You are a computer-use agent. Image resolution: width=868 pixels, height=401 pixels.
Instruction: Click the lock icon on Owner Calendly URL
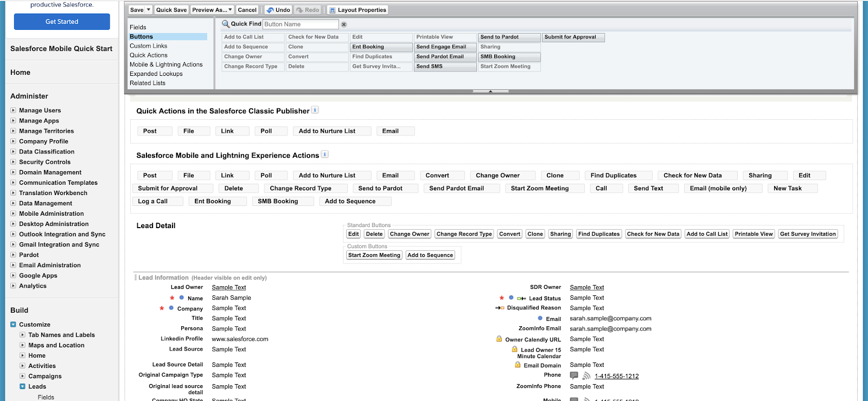click(x=499, y=339)
